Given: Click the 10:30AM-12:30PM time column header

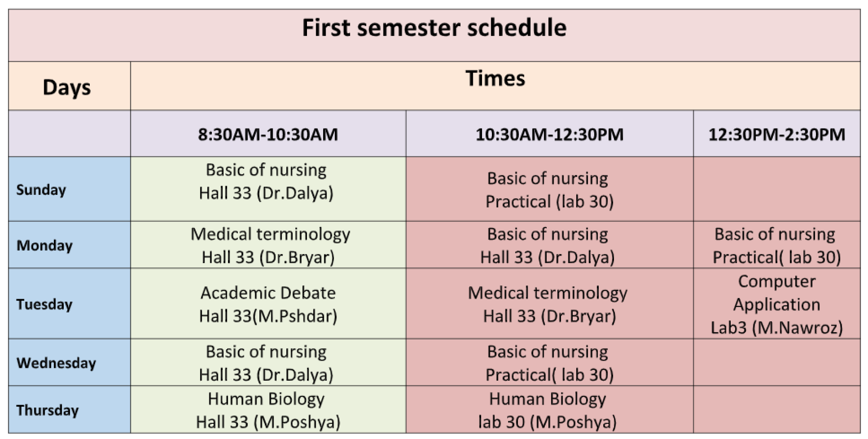Looking at the screenshot, I should (550, 133).
